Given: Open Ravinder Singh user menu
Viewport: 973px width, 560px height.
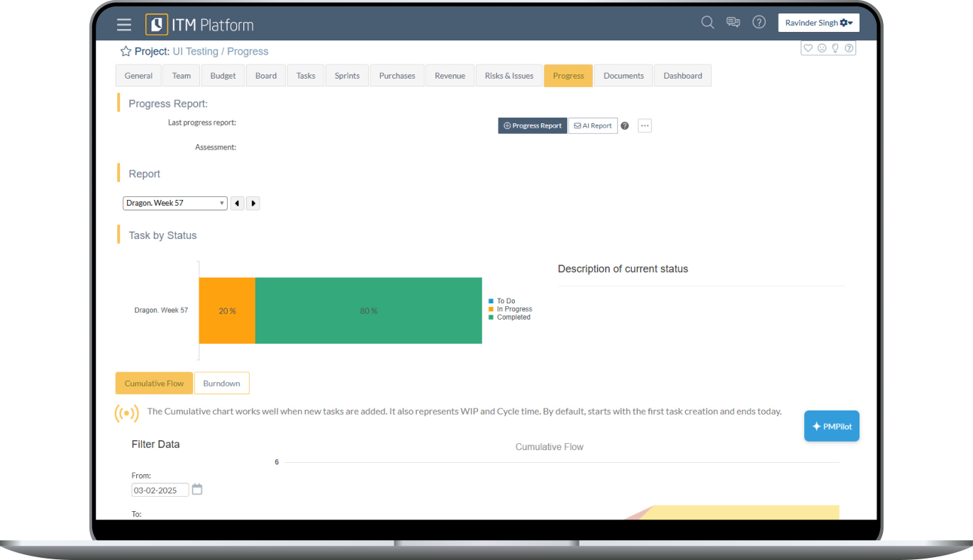Looking at the screenshot, I should pos(818,23).
